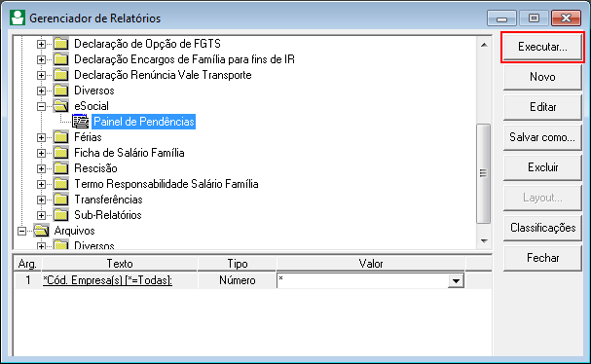Open the Valor dropdown arrow
Viewport: 591px width, 364px height.
[x=456, y=280]
